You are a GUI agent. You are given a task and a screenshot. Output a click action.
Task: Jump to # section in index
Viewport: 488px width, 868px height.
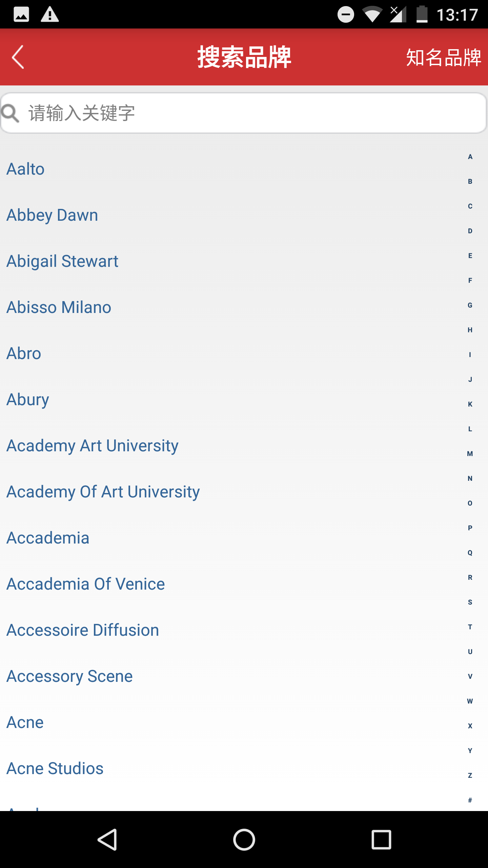point(470,800)
